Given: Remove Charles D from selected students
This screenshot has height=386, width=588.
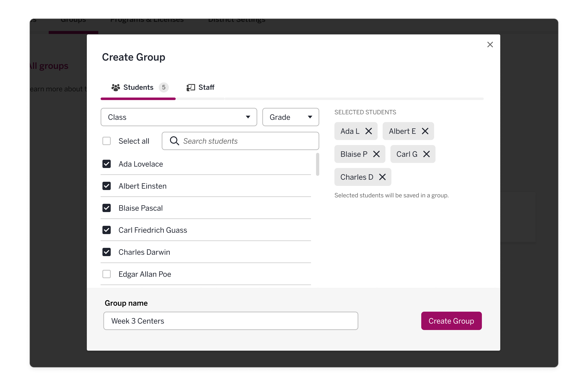Looking at the screenshot, I should (382, 177).
